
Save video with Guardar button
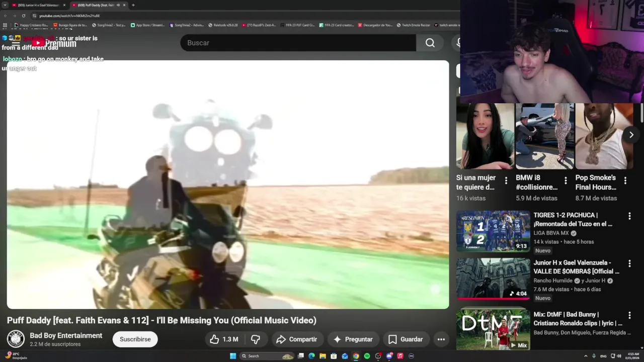pyautogui.click(x=406, y=339)
